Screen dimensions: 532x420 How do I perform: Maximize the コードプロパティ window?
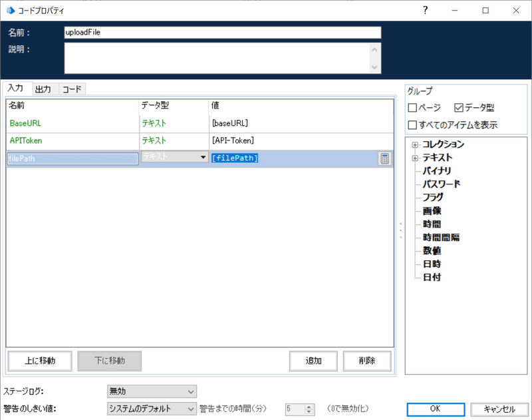(485, 11)
